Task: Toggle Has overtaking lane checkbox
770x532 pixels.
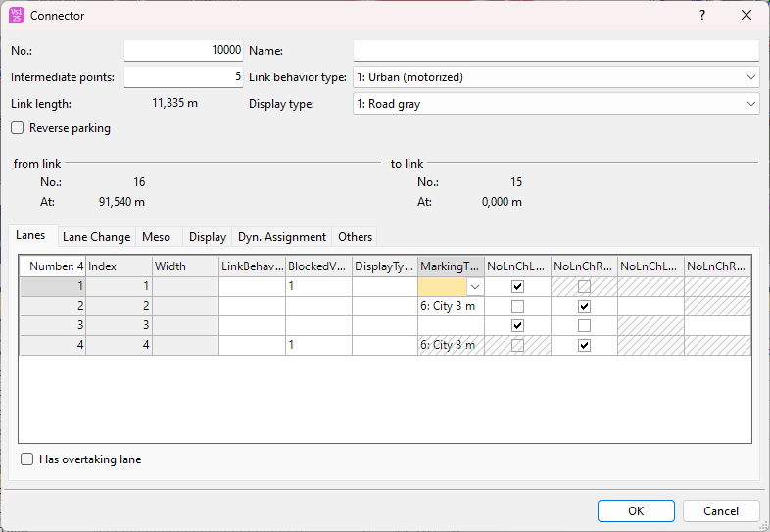Action: coord(27,459)
